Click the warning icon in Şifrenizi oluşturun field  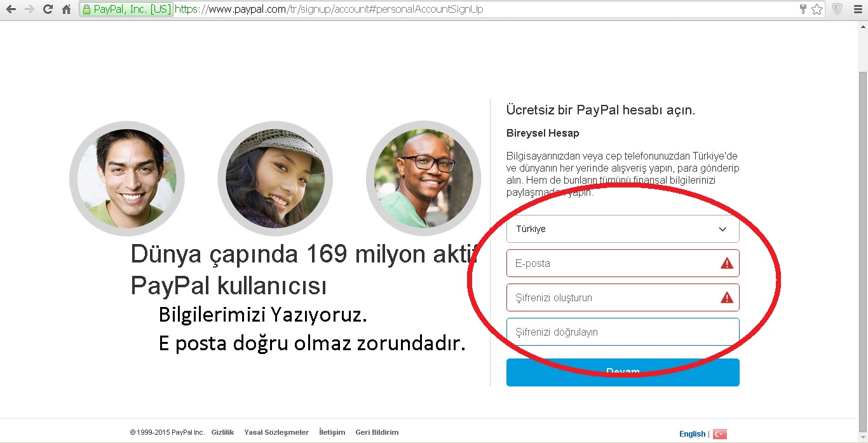pyautogui.click(x=727, y=297)
